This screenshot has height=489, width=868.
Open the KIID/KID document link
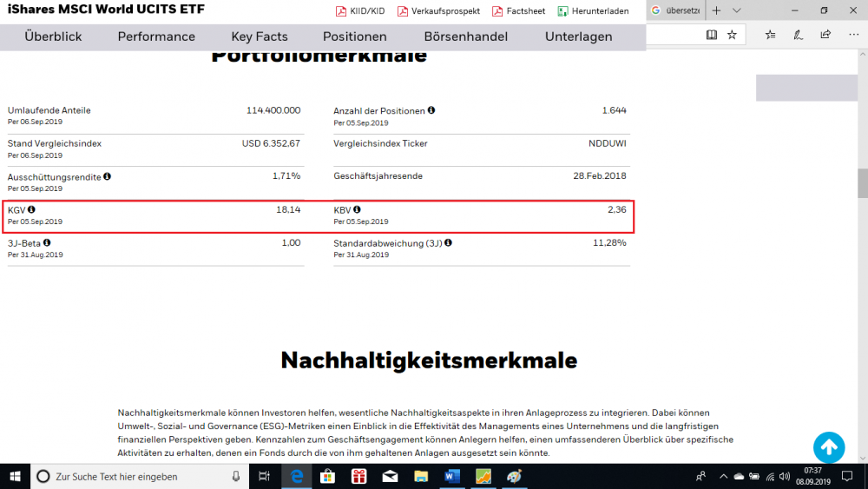pyautogui.click(x=360, y=11)
